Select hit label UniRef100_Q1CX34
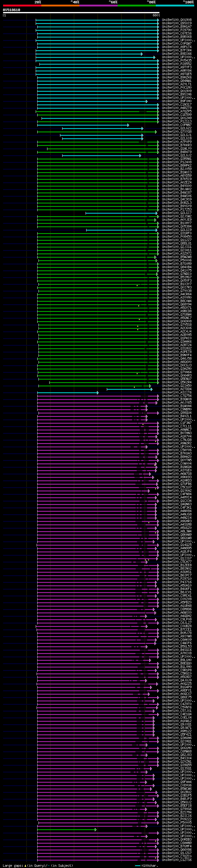Screen dimensions: 197x868 pyautogui.click(x=176, y=501)
